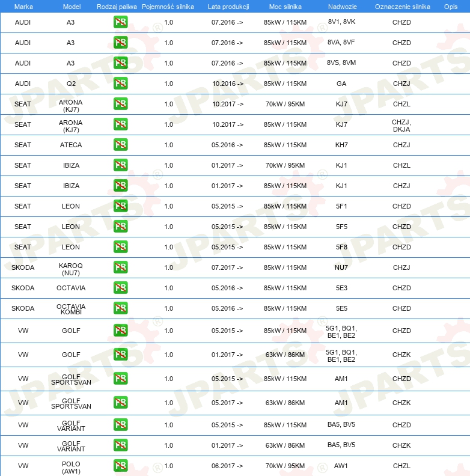Click the fuel icon in the Seat Leon 5F8 row

[121, 247]
